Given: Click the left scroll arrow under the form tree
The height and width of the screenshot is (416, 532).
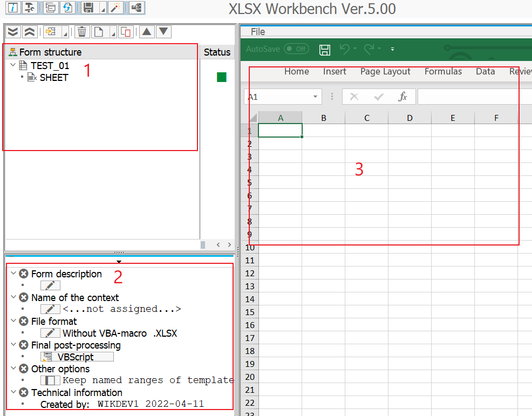Looking at the screenshot, I should 218,244.
